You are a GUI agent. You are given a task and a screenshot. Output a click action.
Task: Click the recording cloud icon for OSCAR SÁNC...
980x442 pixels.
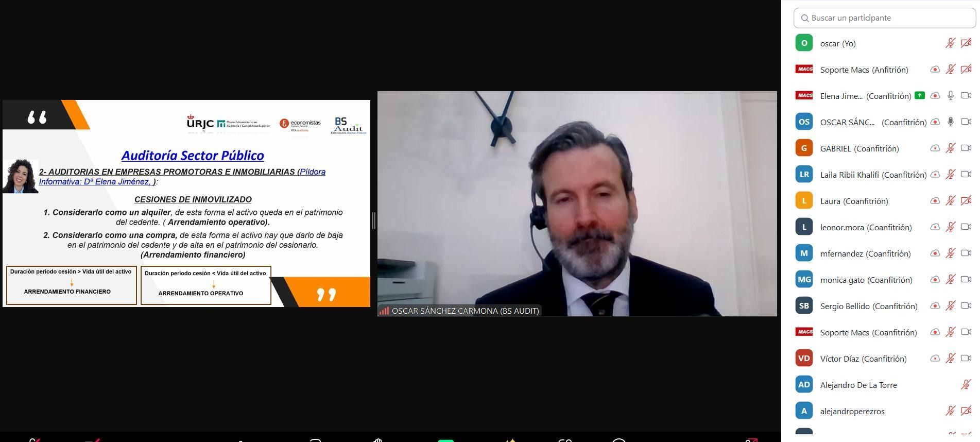935,122
